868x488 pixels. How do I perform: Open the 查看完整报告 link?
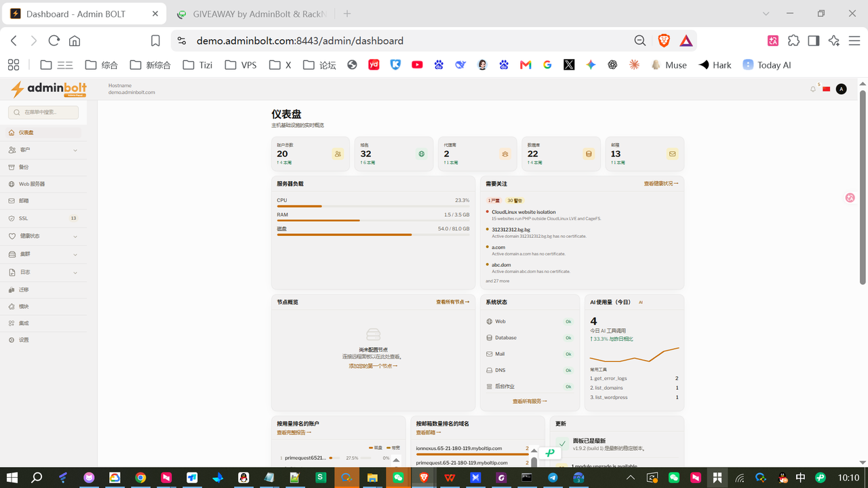click(294, 432)
